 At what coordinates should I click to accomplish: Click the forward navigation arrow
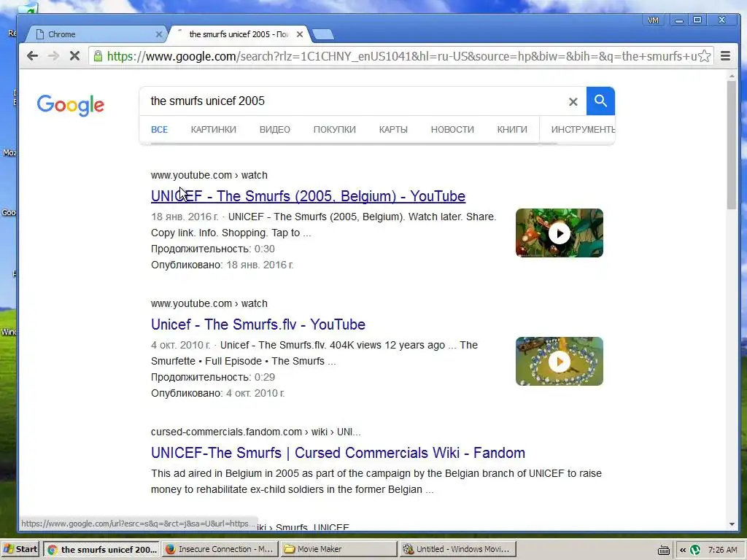(53, 55)
